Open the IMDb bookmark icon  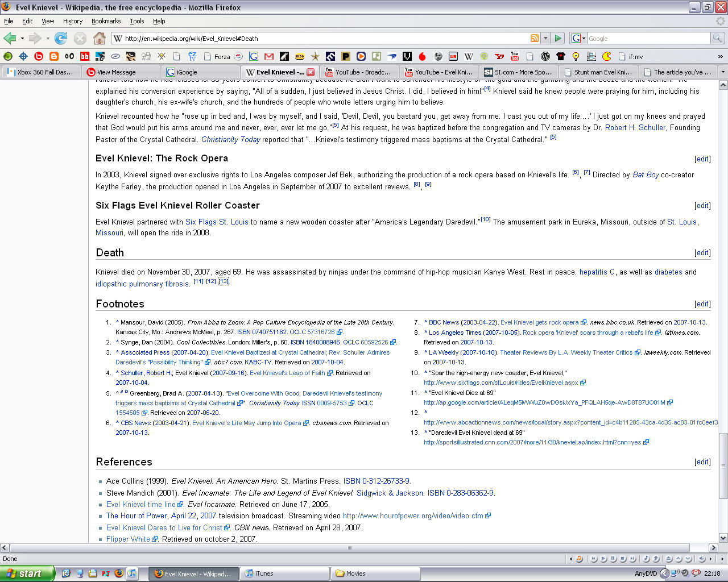point(300,56)
